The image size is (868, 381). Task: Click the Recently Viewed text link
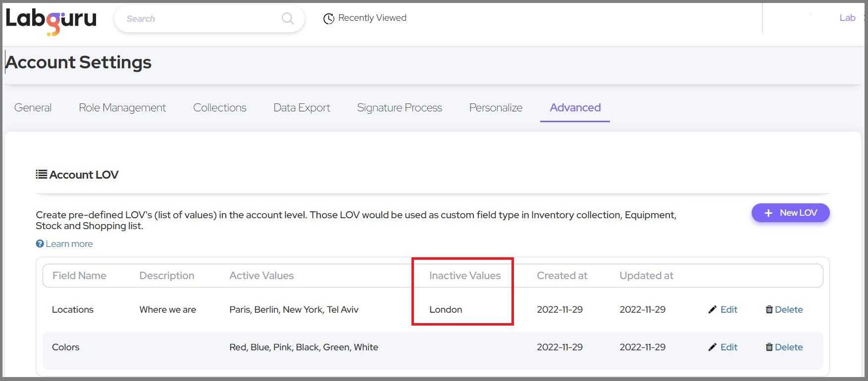click(372, 18)
